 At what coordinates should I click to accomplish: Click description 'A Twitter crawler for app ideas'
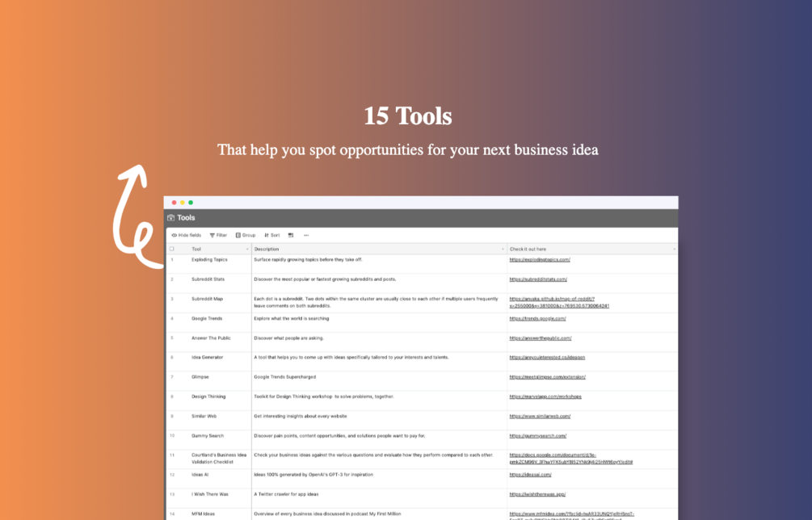(286, 495)
